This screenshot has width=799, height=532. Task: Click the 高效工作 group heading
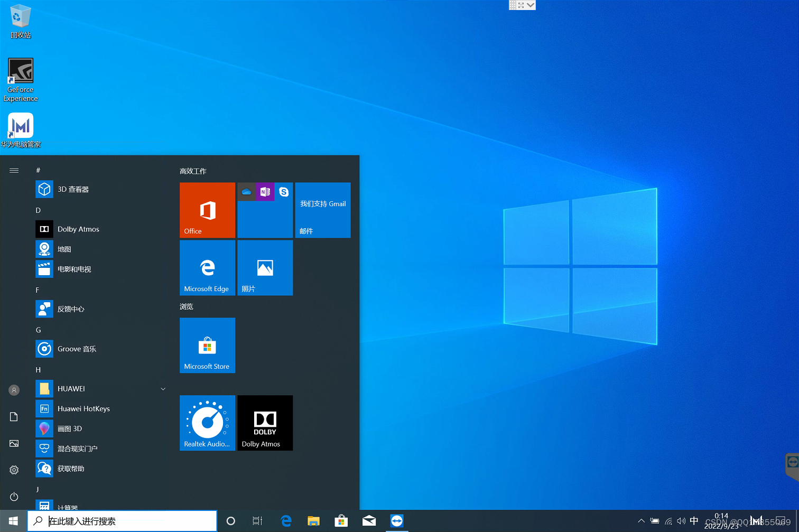[x=193, y=171]
